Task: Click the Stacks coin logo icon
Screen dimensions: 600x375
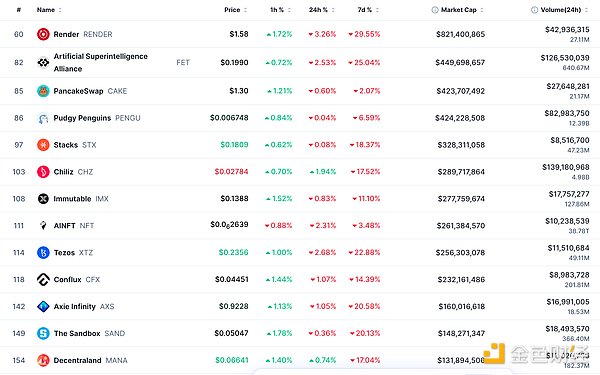Action: tap(43, 145)
